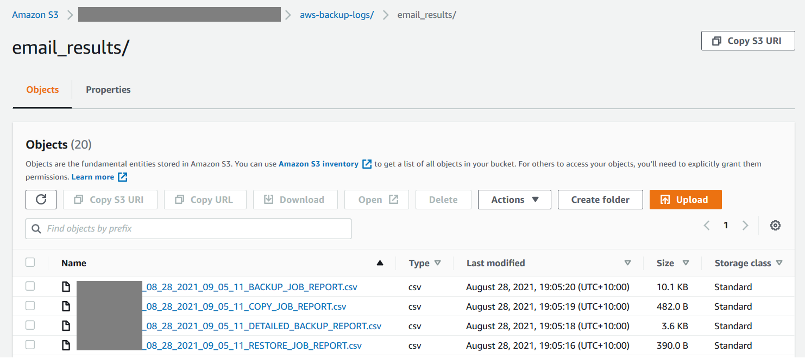Image resolution: width=806 pixels, height=360 pixels.
Task: Tick the select-all checkbox in the table header
Action: click(30, 262)
